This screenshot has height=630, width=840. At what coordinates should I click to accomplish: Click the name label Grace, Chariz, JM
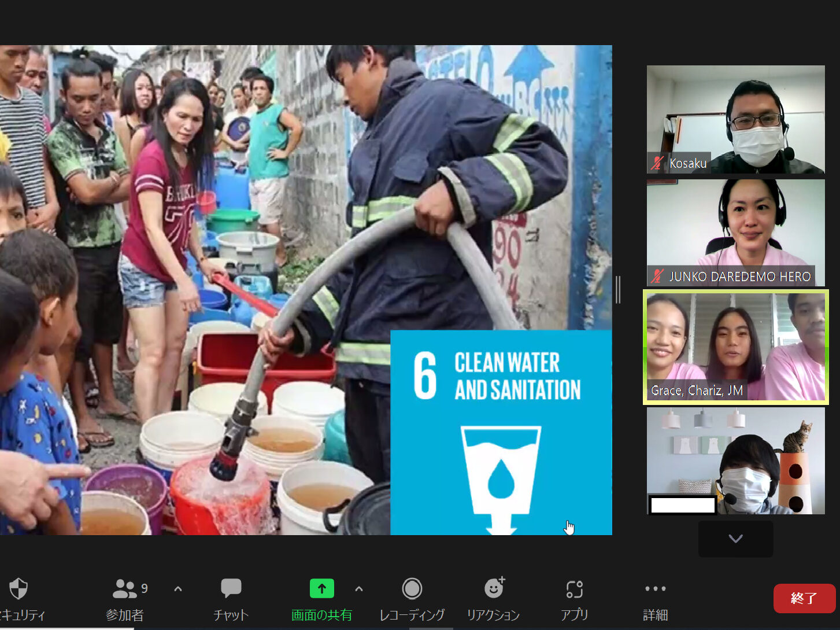pyautogui.click(x=697, y=390)
